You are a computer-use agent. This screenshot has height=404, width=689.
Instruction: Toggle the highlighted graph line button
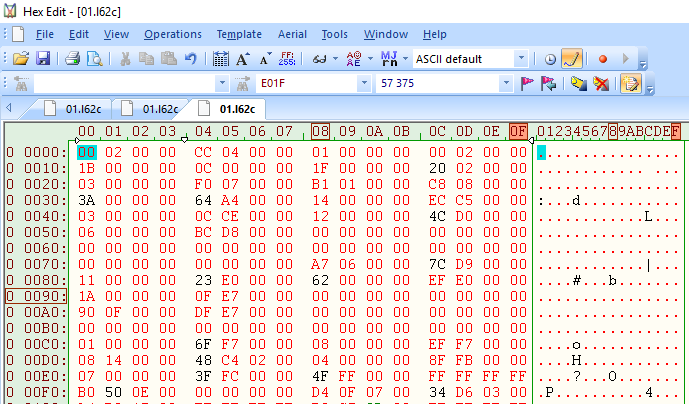coord(572,59)
